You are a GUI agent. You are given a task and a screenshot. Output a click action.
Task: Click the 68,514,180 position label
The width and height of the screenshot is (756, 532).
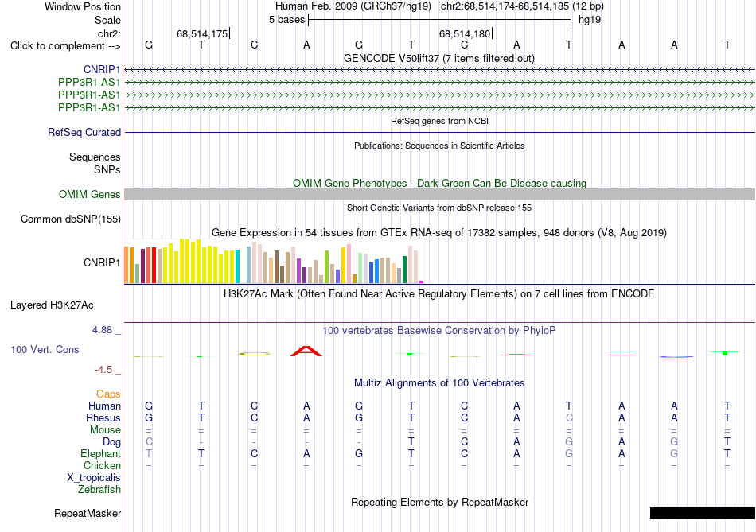coord(465,33)
